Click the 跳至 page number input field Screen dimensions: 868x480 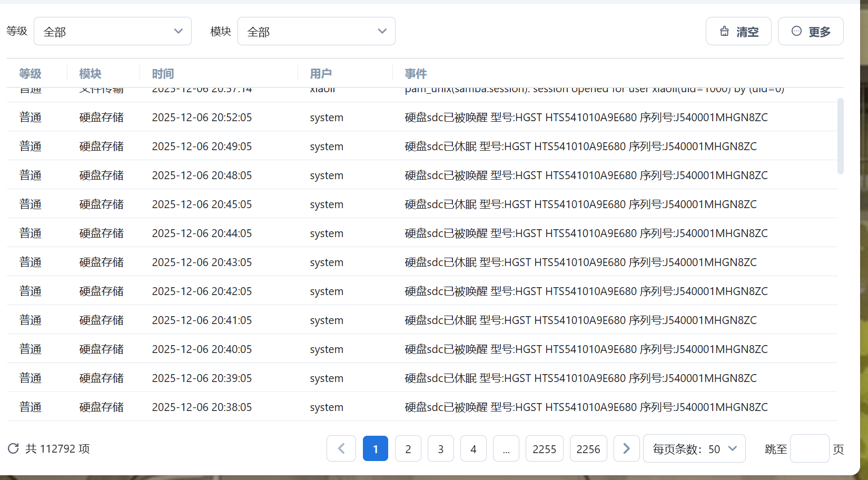[810, 448]
